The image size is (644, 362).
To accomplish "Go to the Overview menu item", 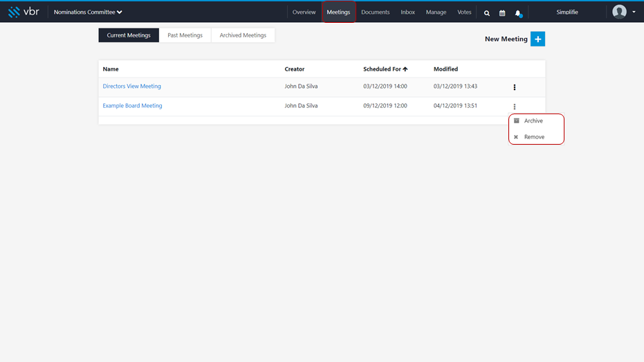I will point(304,12).
